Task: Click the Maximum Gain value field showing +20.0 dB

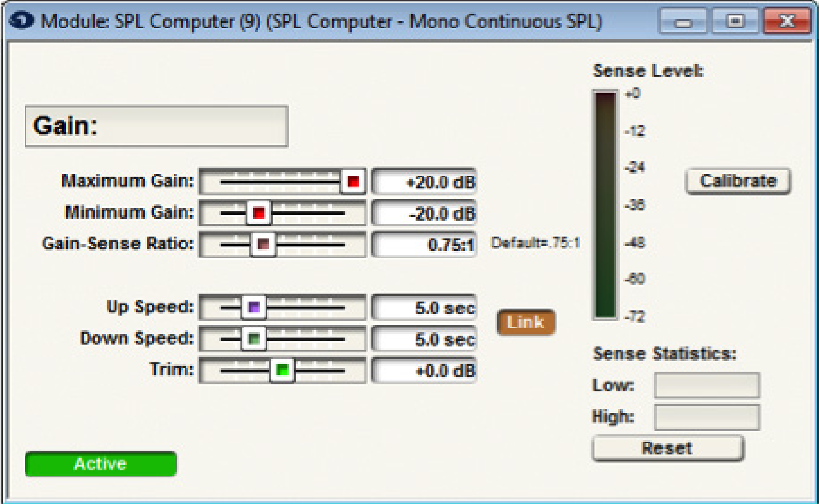Action: coord(423,182)
